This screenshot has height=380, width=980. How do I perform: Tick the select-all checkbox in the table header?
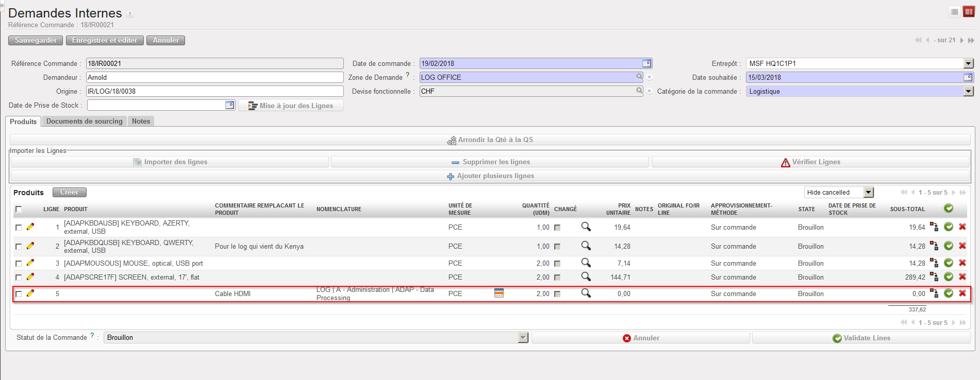point(19,209)
